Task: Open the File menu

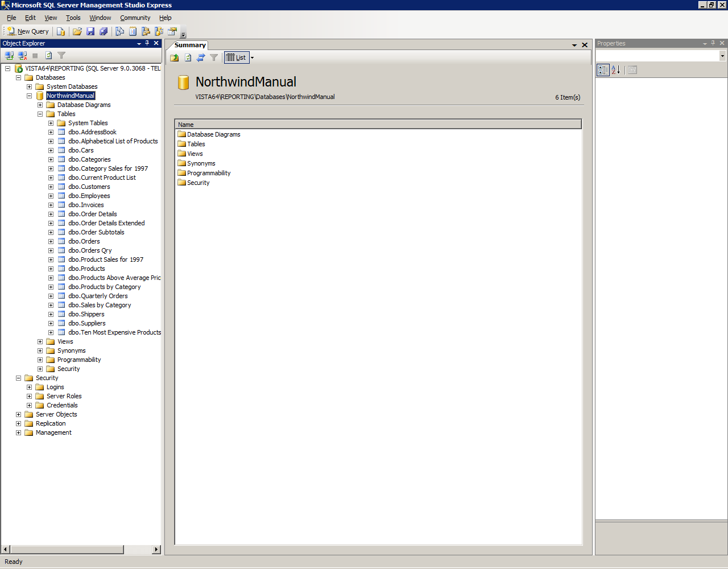Action: 11,18
